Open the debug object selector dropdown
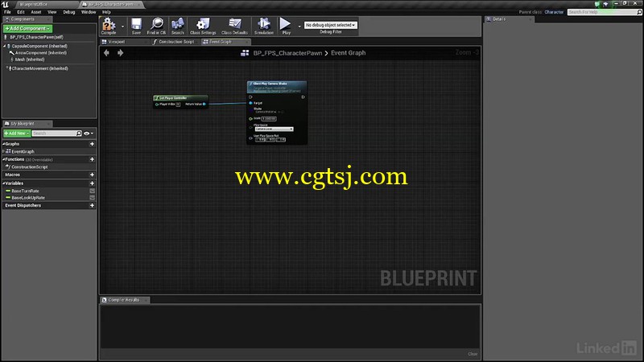 coord(330,25)
